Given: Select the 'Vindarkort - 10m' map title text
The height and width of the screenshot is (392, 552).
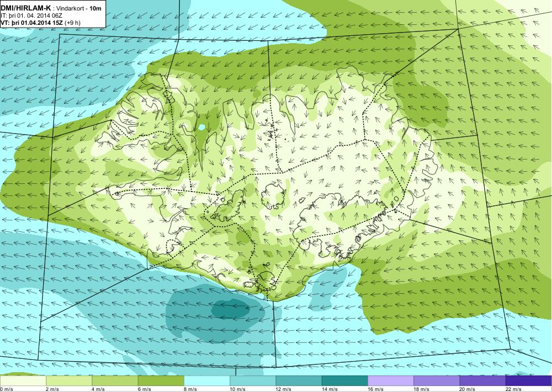Looking at the screenshot, I should pyautogui.click(x=78, y=8).
